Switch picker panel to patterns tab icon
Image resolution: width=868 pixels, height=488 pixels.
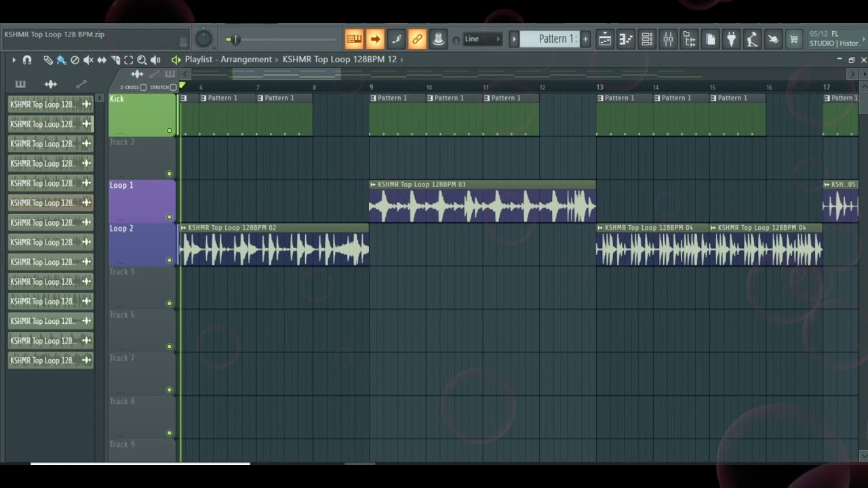click(20, 84)
